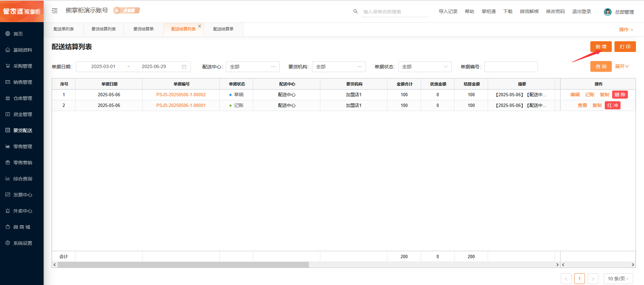Open 资金管理 in the sidebar
This screenshot has height=285, width=644.
tap(22, 114)
